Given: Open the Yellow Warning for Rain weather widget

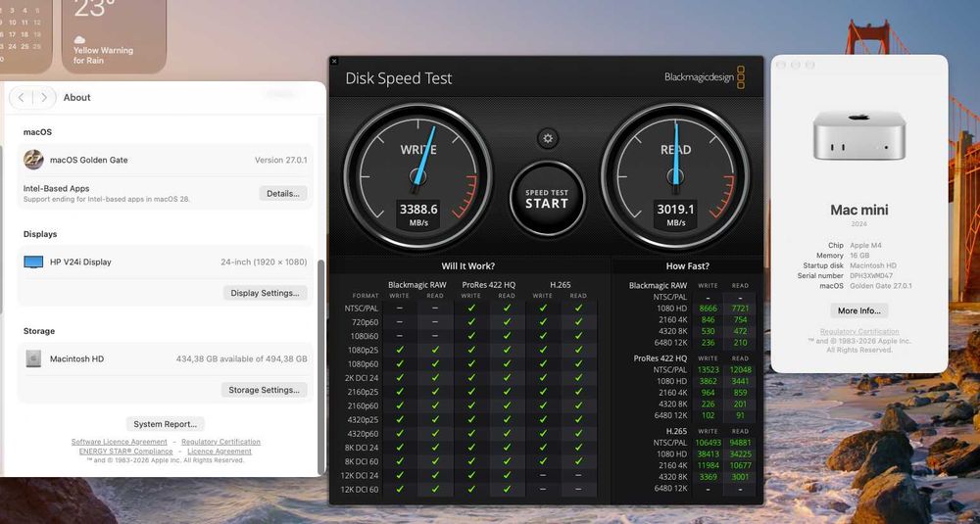Looking at the screenshot, I should [x=114, y=35].
